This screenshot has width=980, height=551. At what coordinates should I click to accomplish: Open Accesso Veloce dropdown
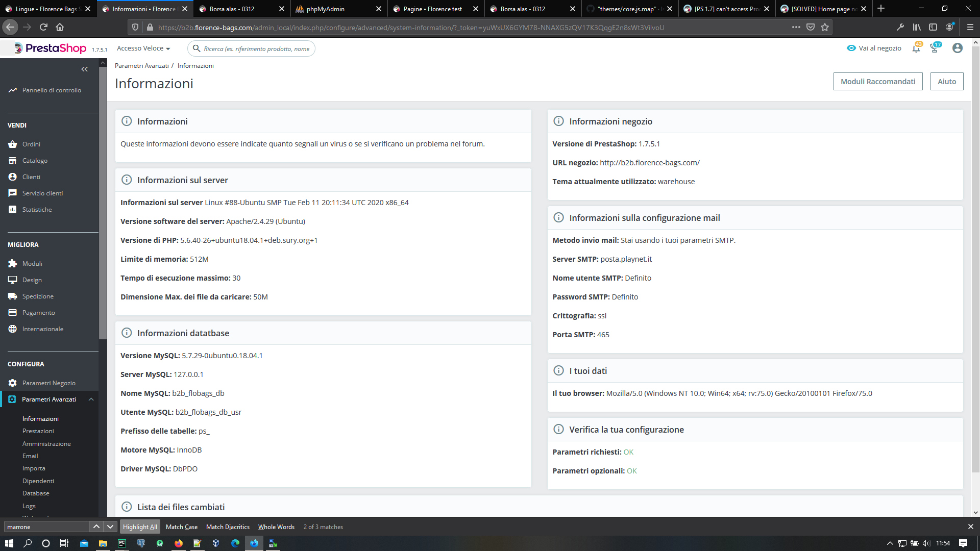(x=143, y=48)
